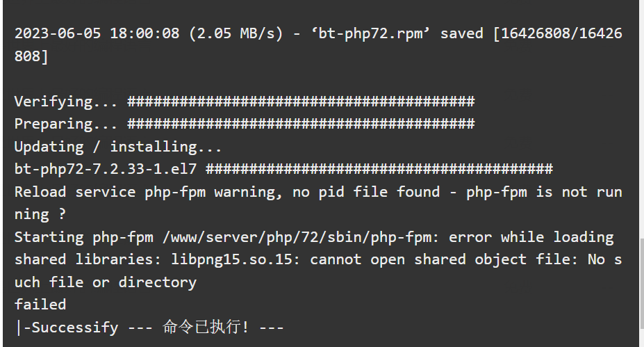Click the hash progress bar after Verifying
644x347 pixels.
[x=301, y=102]
